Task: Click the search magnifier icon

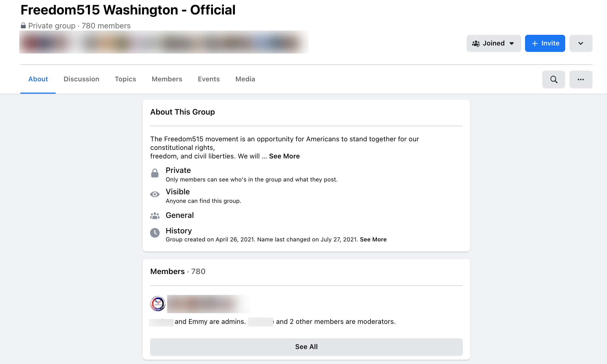Action: 553,79
